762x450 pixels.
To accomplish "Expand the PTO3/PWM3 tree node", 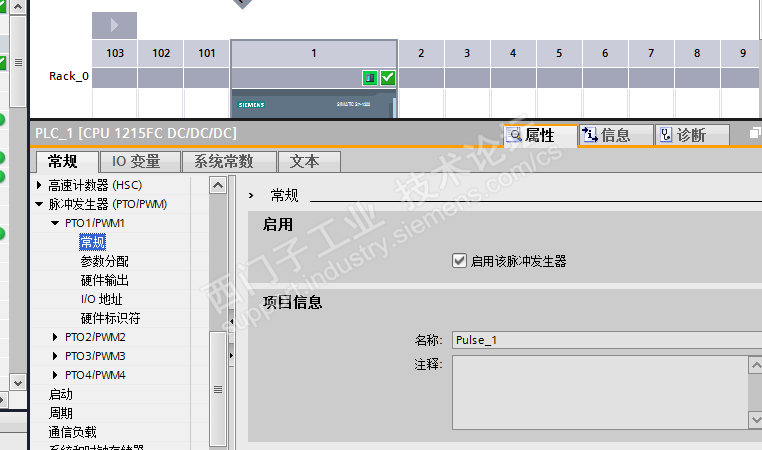I will 55,356.
